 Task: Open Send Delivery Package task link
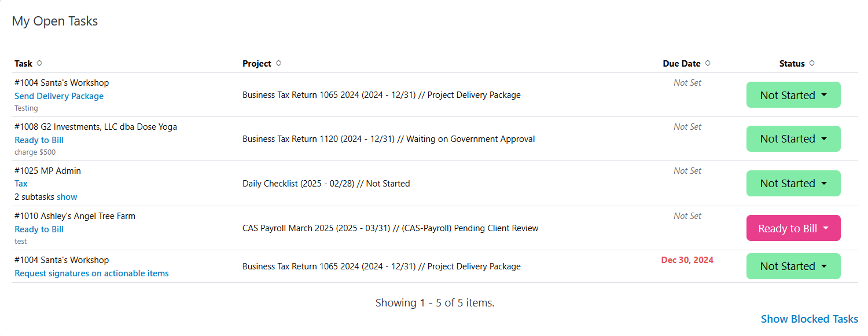[59, 96]
